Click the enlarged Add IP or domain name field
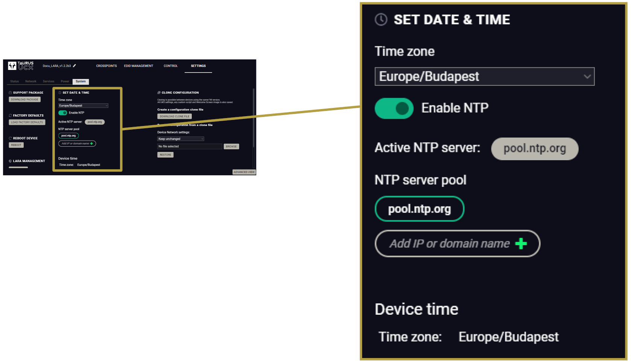 [449, 244]
